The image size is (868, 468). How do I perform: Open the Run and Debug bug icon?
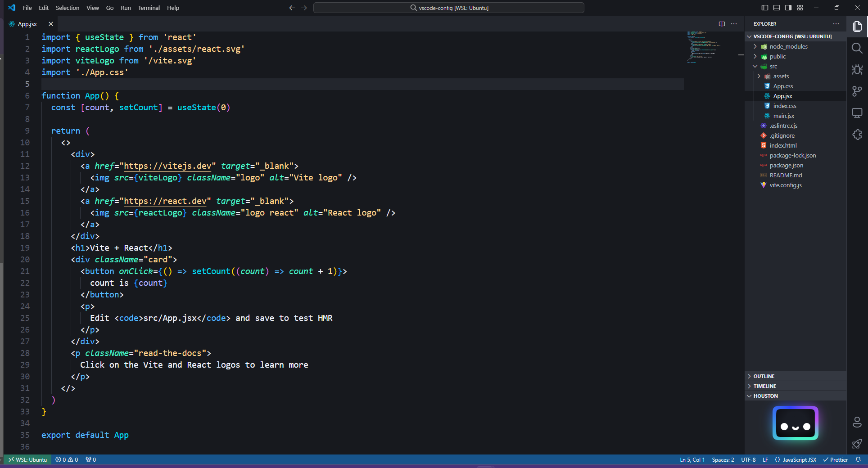click(x=857, y=70)
